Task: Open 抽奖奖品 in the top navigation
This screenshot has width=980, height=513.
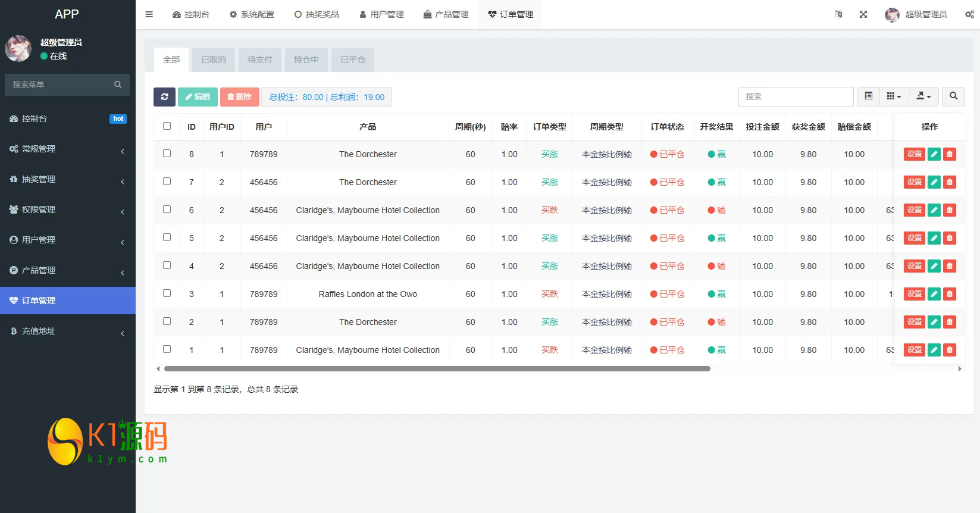Action: (317, 14)
